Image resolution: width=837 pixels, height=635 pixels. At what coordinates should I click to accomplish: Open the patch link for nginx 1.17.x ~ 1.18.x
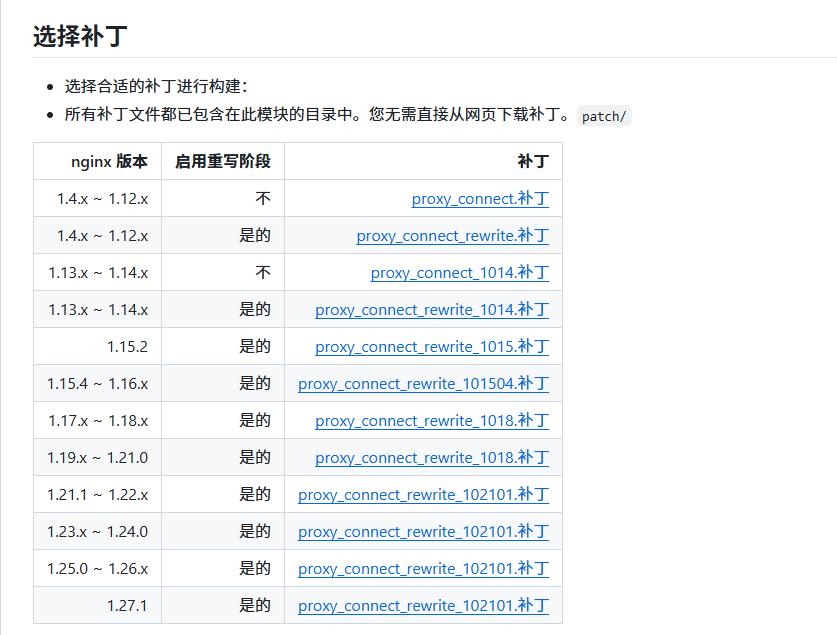(432, 421)
